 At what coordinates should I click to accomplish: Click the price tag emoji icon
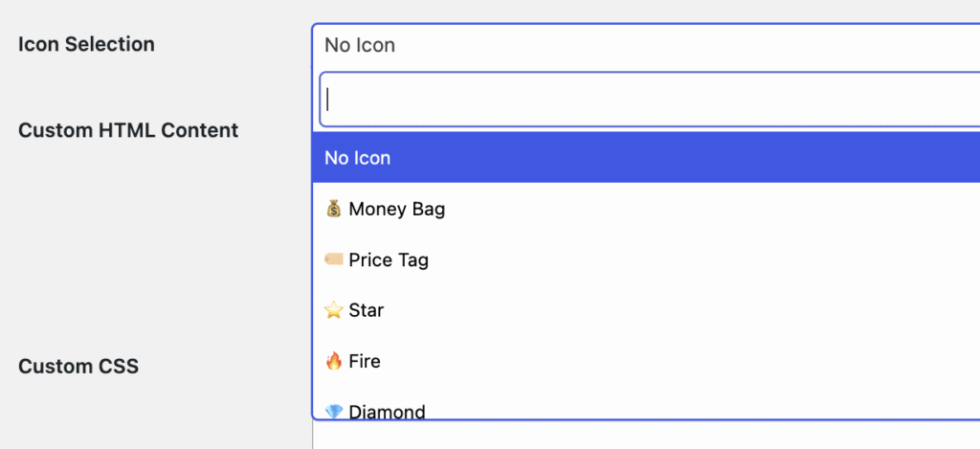[x=334, y=259]
